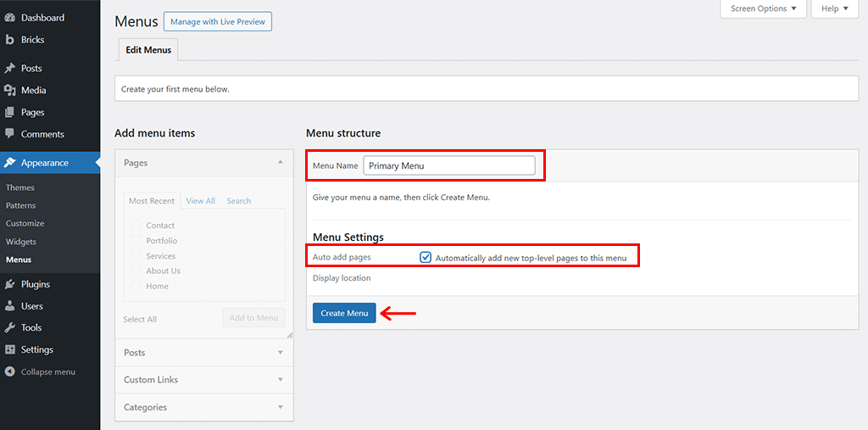Click the Comments speech bubble icon
The height and width of the screenshot is (430, 868).
click(x=9, y=134)
